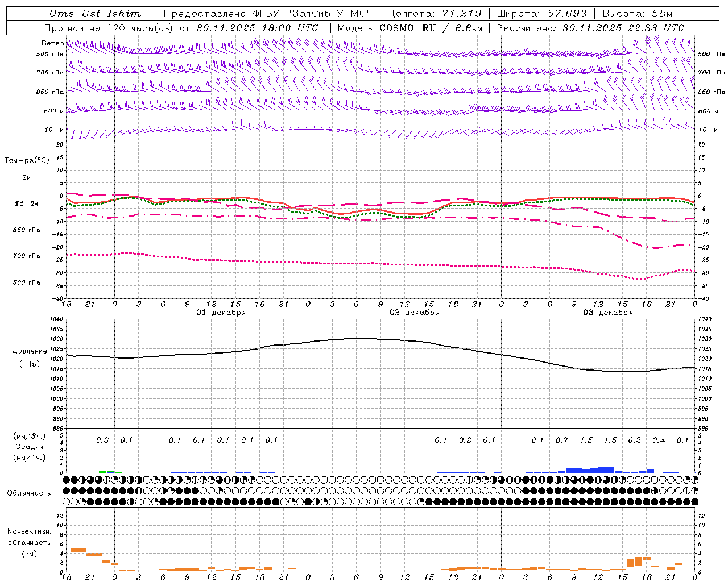728x582 pixels.
Task: Click the Широта: 57.693 value
Action: click(x=541, y=14)
